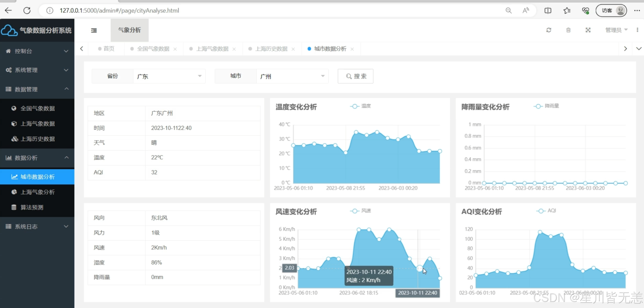Open the vertical three-dot header menu
The height and width of the screenshot is (308, 644).
(x=637, y=30)
